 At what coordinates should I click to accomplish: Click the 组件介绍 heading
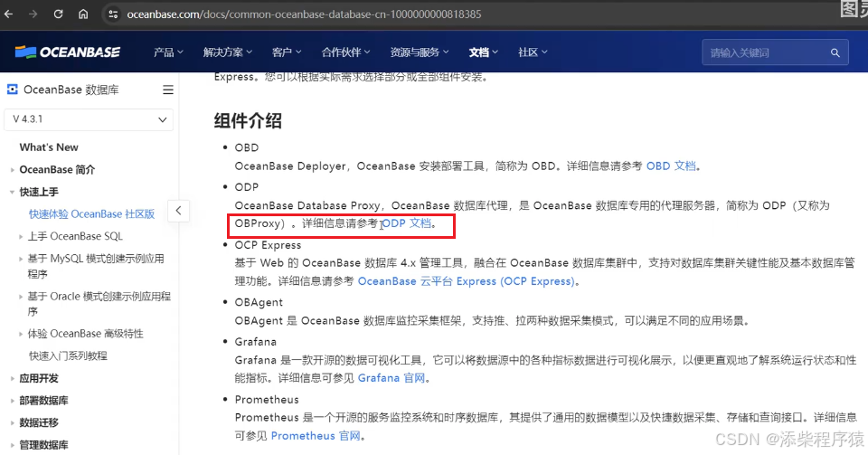tap(248, 120)
